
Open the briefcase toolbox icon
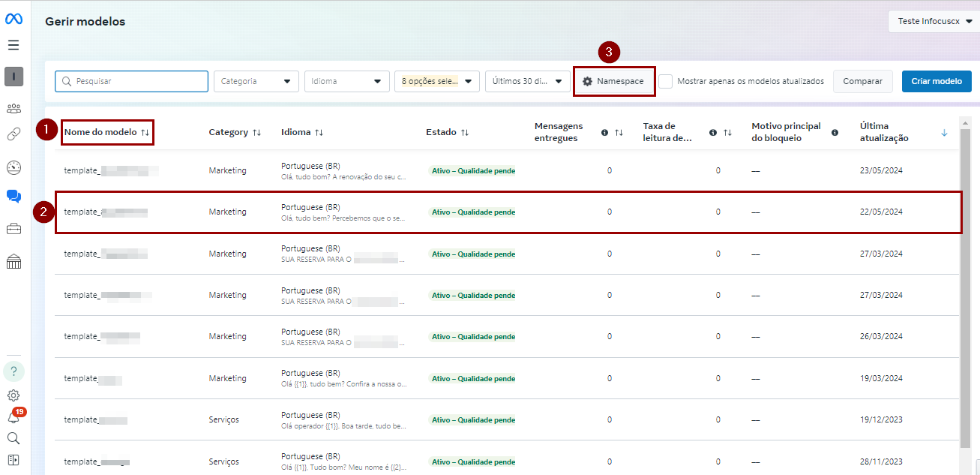[13, 229]
